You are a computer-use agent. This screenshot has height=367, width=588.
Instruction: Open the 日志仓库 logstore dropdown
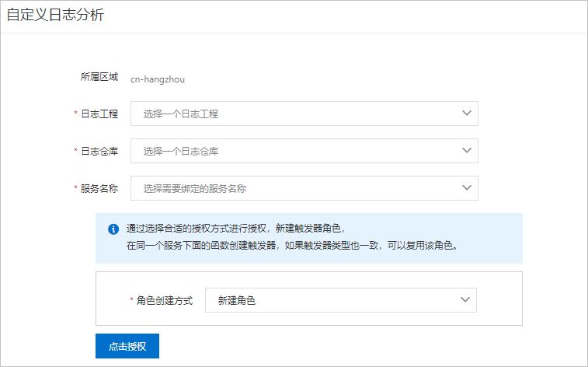click(x=304, y=151)
